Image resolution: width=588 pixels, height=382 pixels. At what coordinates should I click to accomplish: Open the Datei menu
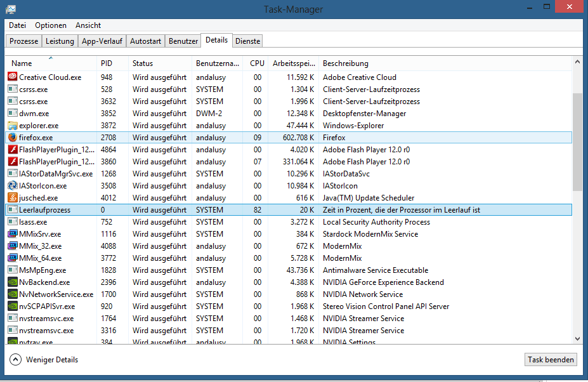pos(18,25)
